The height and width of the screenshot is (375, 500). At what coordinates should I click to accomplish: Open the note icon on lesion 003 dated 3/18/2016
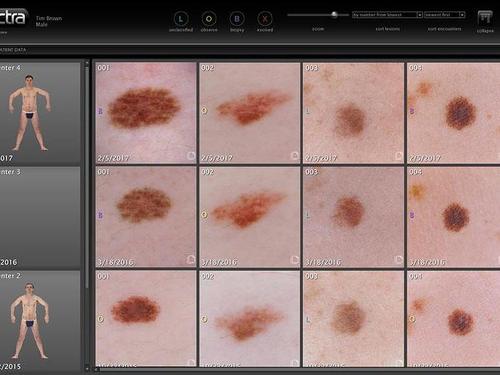point(399,259)
